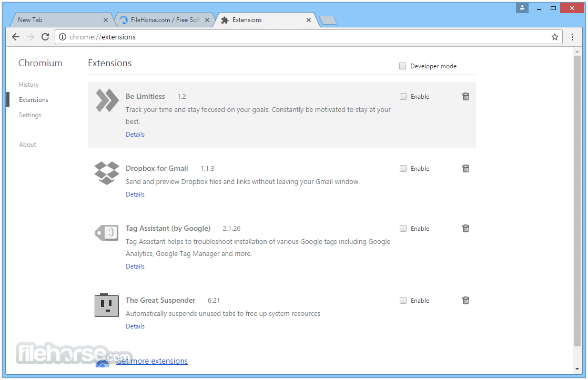
Task: Click the scrollbar up arrow
Action: click(577, 51)
